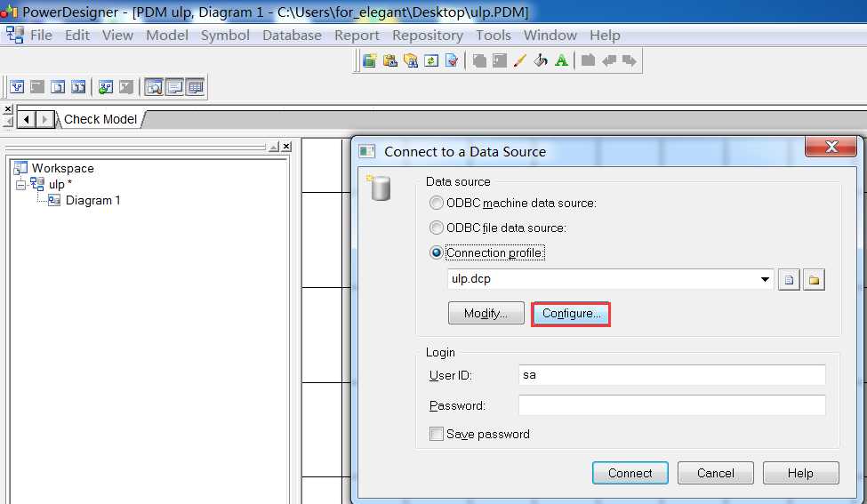Select the Connection profile radio button
Viewport: 867px width, 504px height.
(437, 252)
